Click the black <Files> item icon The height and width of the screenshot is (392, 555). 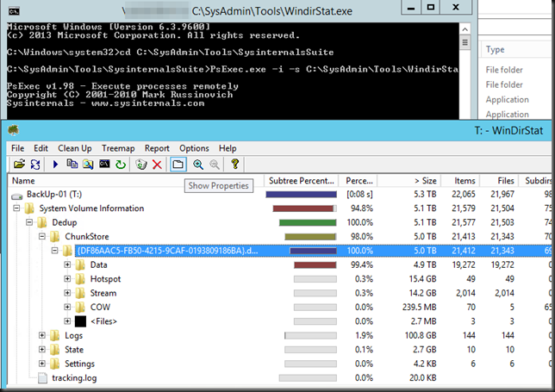click(x=80, y=321)
